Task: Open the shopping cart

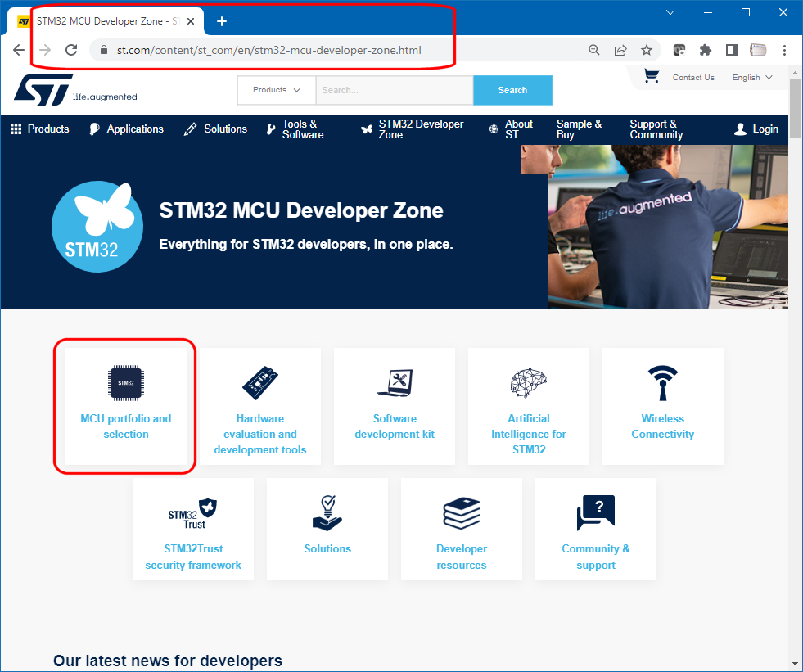Action: 652,76
